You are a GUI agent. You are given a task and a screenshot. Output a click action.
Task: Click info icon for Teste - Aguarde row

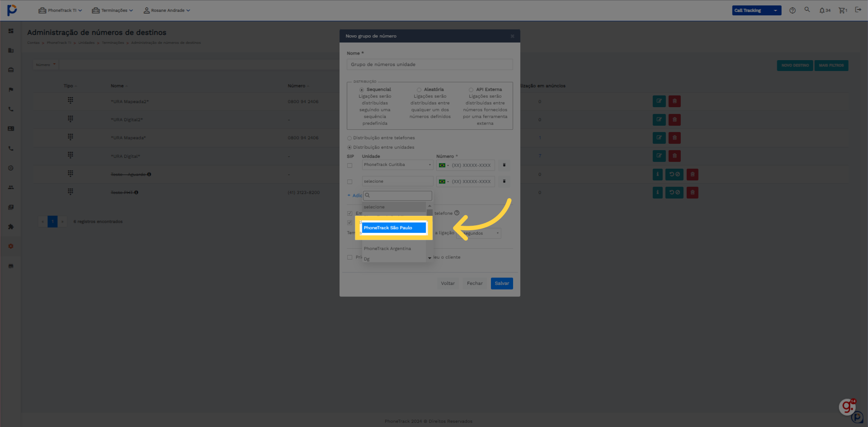(658, 174)
